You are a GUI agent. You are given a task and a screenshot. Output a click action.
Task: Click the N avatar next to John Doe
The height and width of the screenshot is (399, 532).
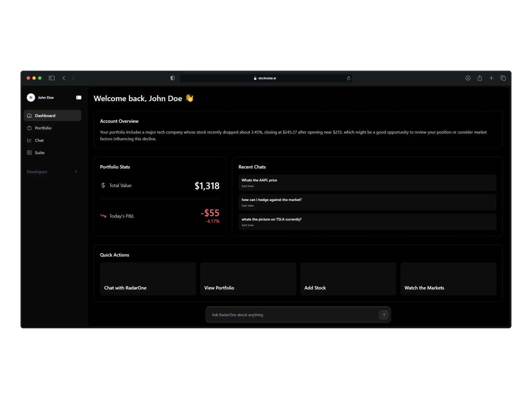31,98
